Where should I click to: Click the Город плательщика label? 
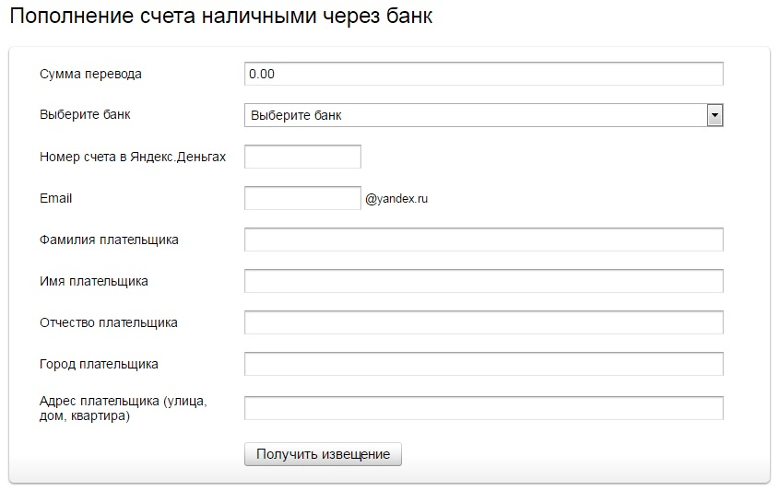click(99, 364)
